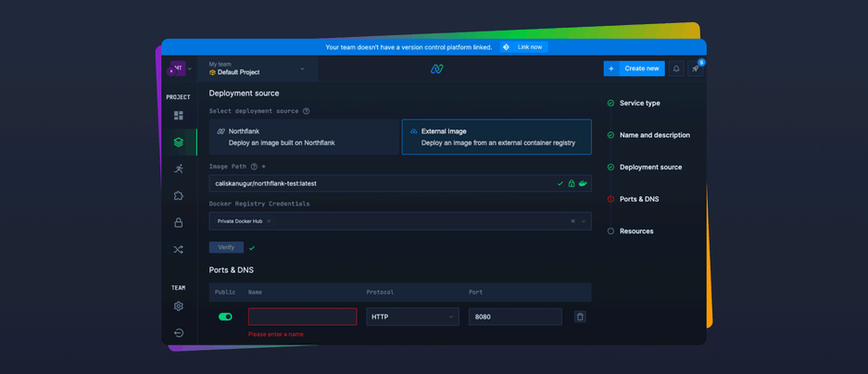Click the Please enter a name error text
The width and height of the screenshot is (868, 374).
(x=276, y=334)
